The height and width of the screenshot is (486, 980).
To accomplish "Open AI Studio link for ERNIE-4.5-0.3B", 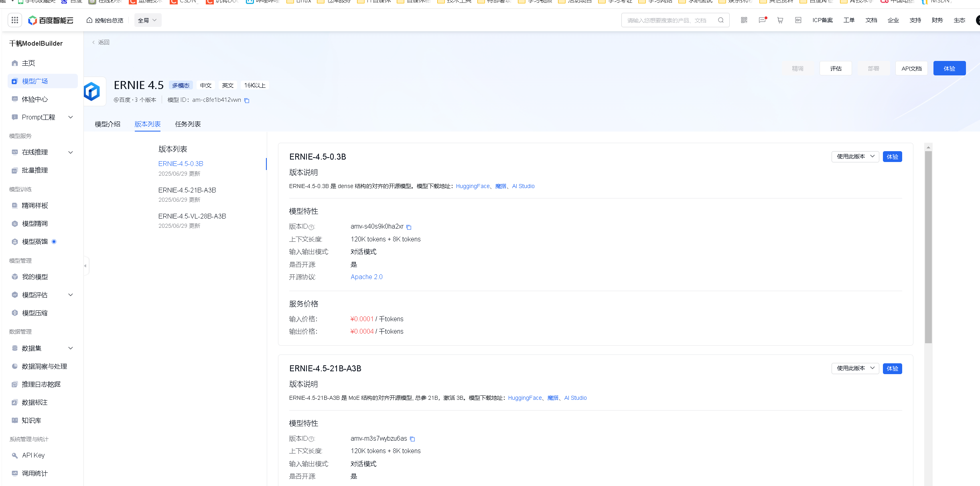I will point(523,186).
